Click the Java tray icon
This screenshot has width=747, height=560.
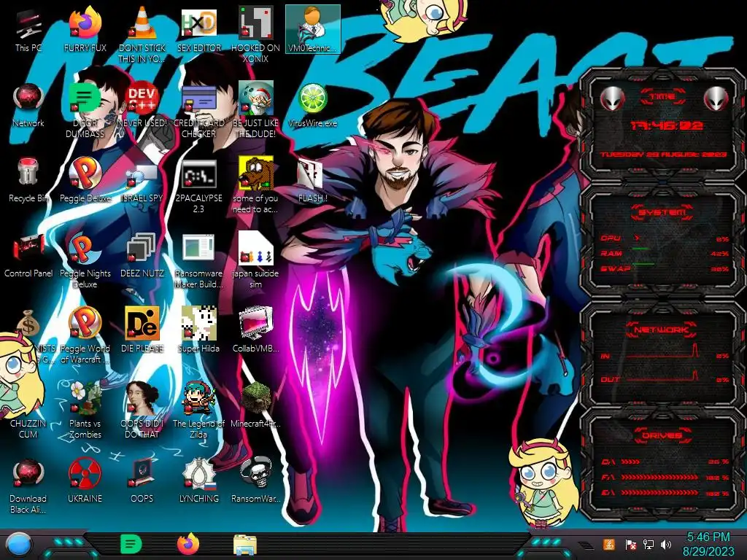coord(609,544)
